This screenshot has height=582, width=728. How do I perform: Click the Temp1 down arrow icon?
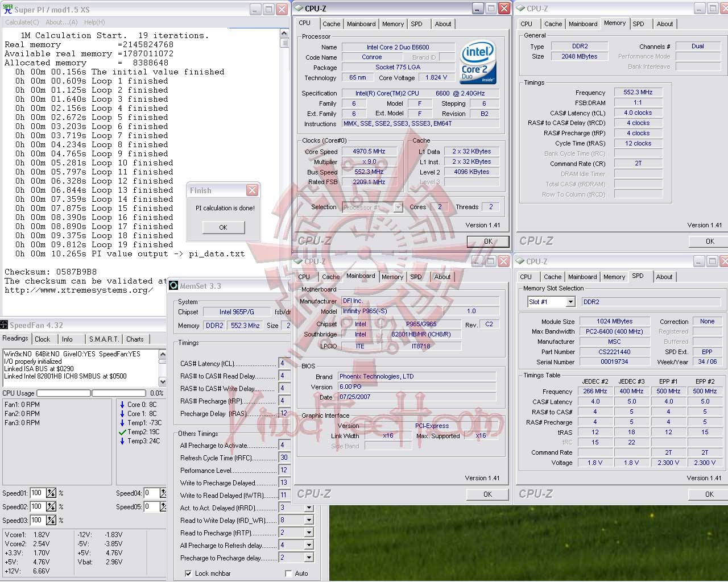[x=122, y=423]
